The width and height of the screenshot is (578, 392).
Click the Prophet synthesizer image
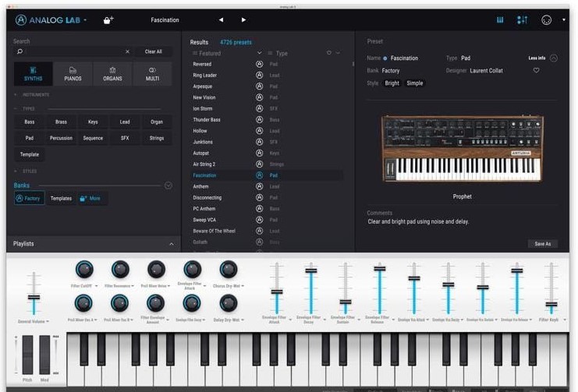tap(463, 148)
